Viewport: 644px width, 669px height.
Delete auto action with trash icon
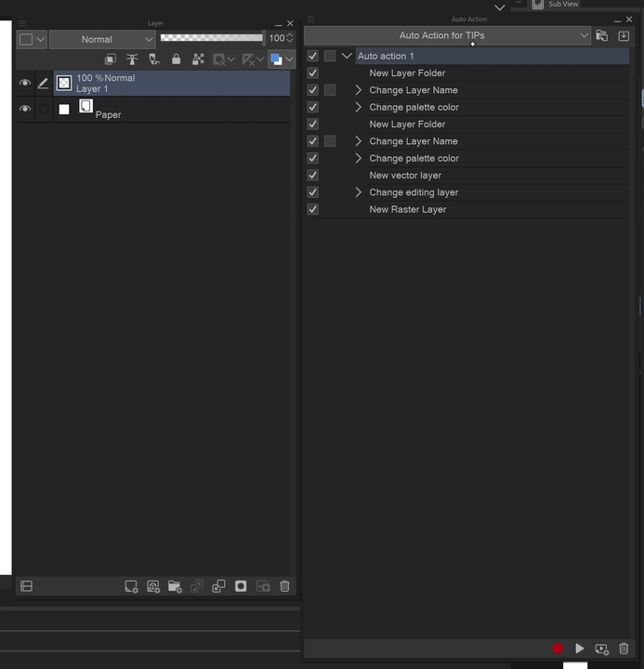tap(624, 649)
